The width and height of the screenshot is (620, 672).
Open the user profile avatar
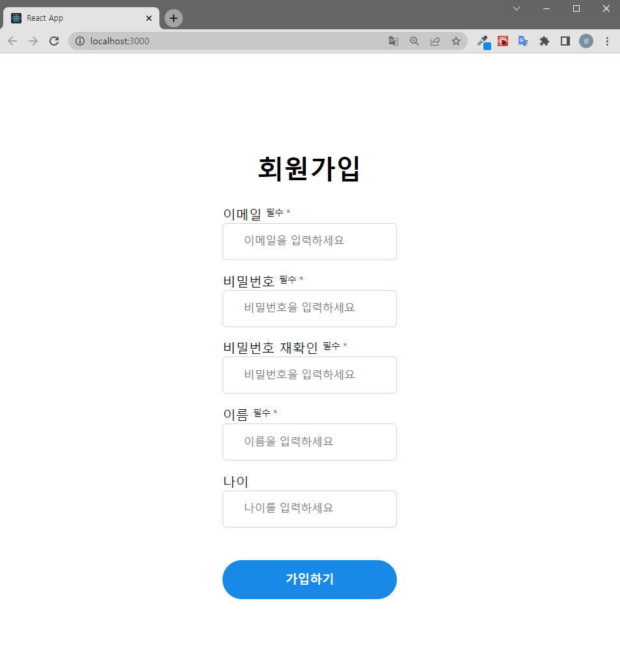point(586,41)
